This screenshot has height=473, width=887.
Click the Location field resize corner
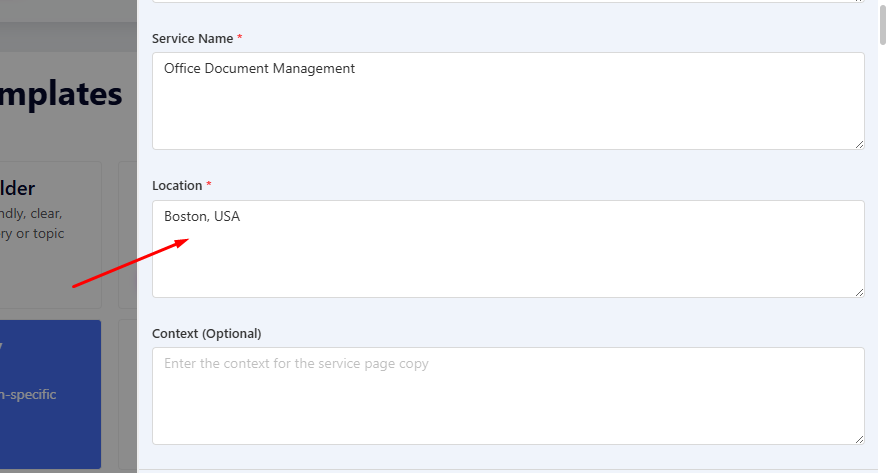[859, 291]
